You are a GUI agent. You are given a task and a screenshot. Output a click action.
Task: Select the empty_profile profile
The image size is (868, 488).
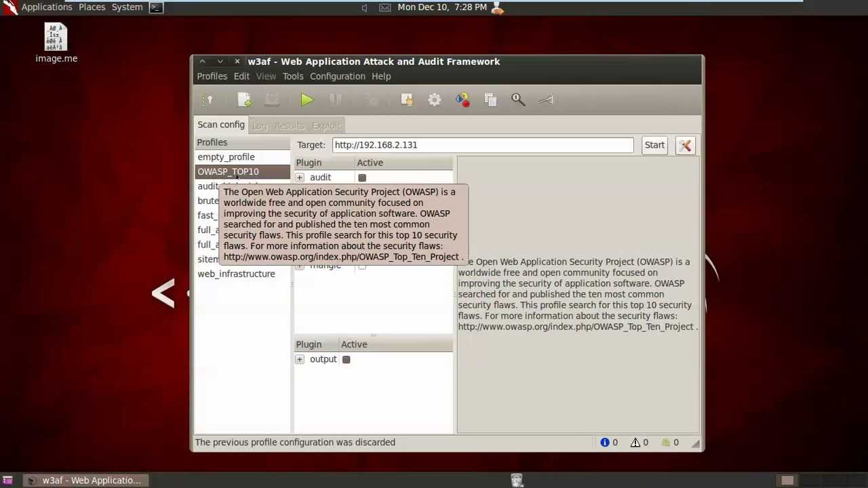[243, 157]
